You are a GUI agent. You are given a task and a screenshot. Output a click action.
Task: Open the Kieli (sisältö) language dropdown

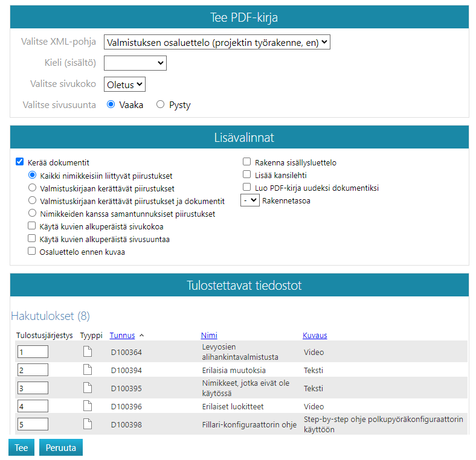(135, 63)
